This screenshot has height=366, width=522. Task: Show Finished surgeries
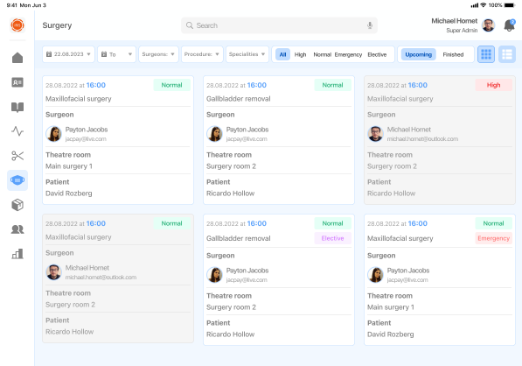453,54
